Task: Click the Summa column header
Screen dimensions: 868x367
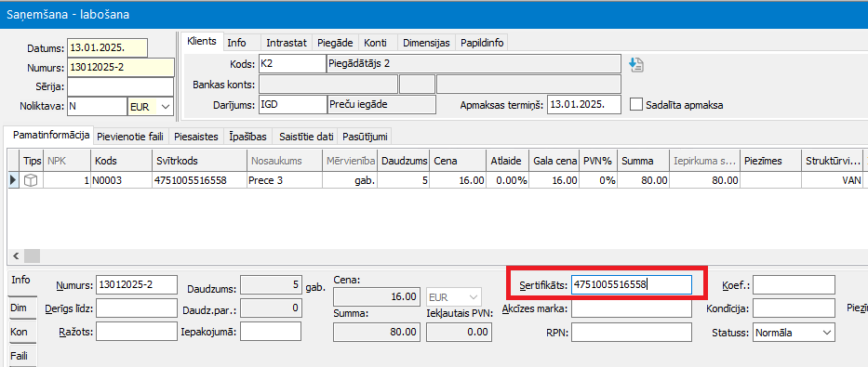Action: (x=644, y=161)
